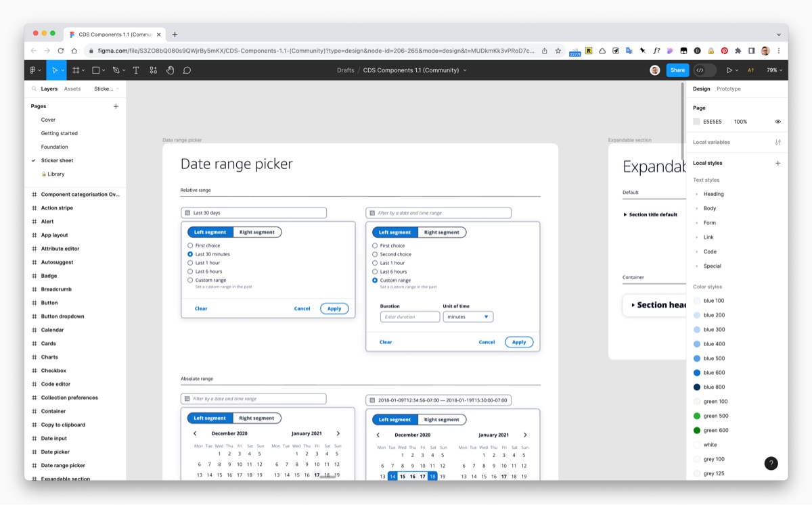Open the zoom level 79% dropdown
Viewport: 812px width, 505px height.
point(774,70)
